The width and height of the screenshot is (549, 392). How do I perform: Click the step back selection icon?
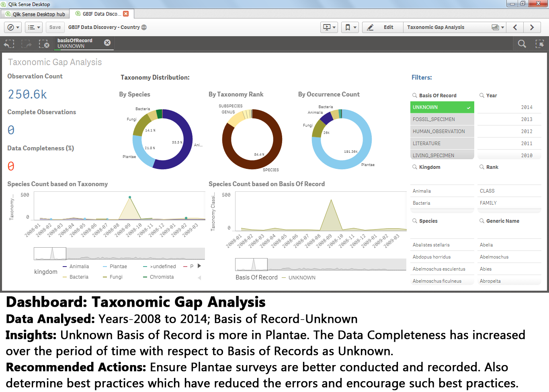[9, 44]
